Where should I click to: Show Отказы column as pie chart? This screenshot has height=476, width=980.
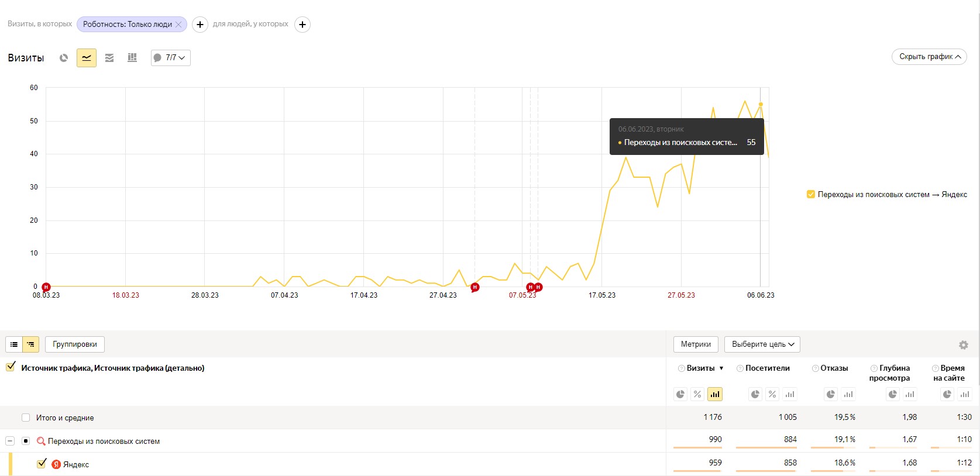[x=831, y=394]
